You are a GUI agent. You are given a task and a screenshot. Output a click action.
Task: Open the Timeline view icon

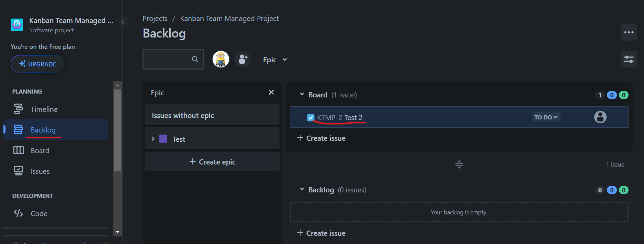[x=18, y=109]
